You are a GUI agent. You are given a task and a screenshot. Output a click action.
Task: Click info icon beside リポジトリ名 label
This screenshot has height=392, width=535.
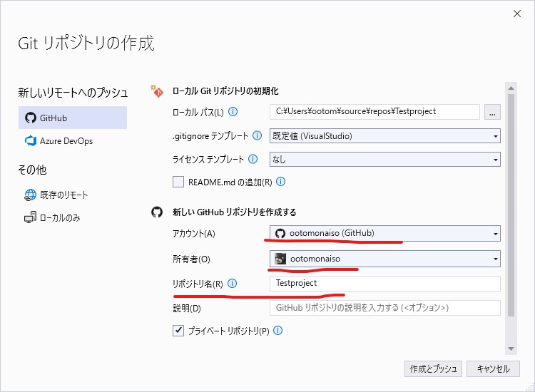[233, 284]
